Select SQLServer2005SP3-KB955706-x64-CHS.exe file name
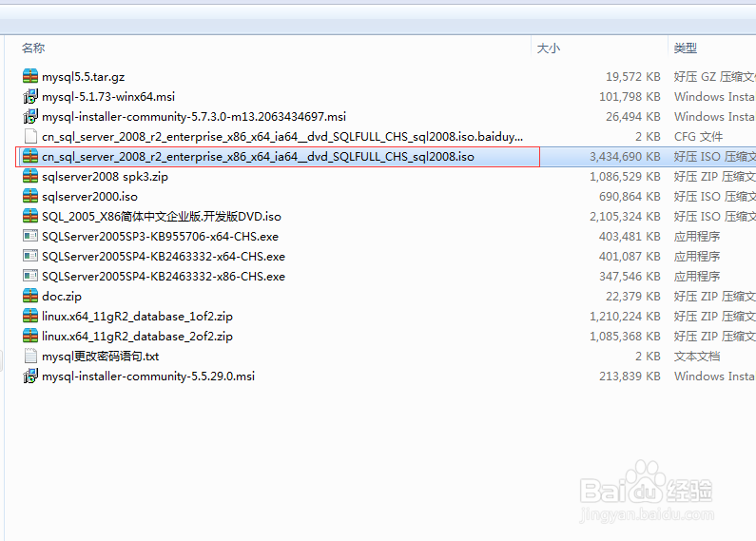The image size is (756, 541). [160, 236]
